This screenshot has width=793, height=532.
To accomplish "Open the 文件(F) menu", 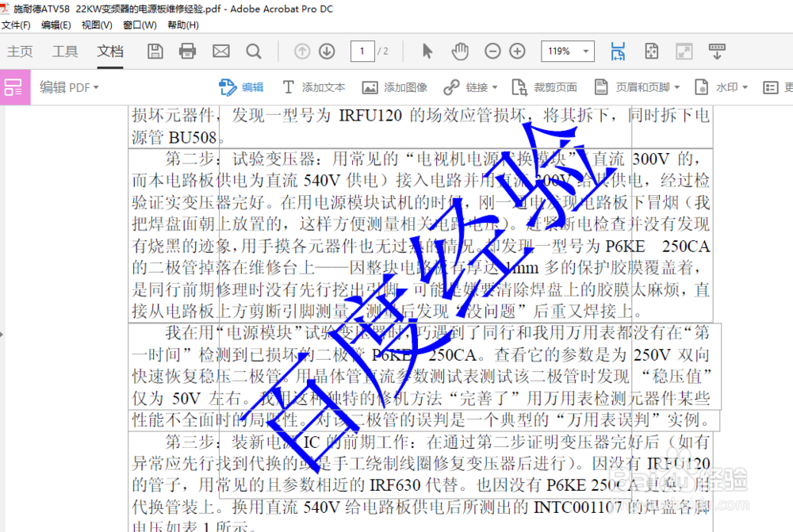I will coord(16,25).
